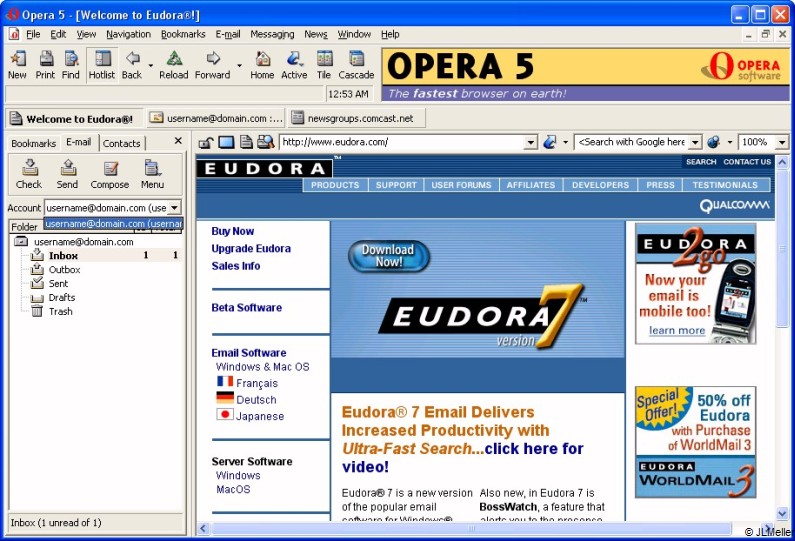Reload the current page

[173, 65]
